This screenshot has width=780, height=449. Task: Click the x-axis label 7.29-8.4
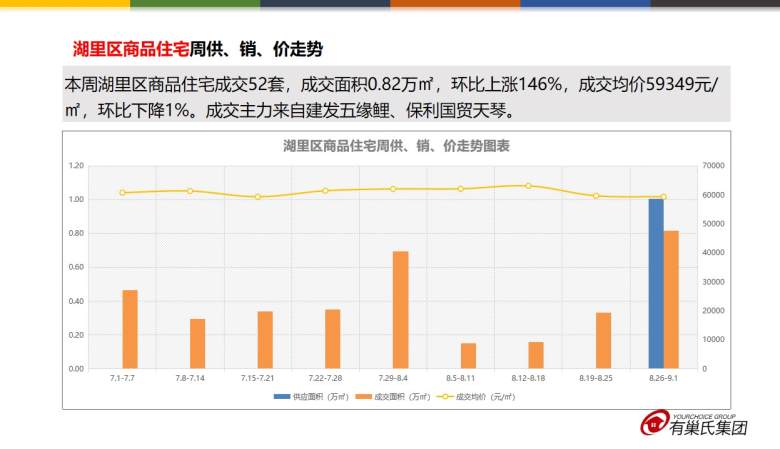(393, 378)
